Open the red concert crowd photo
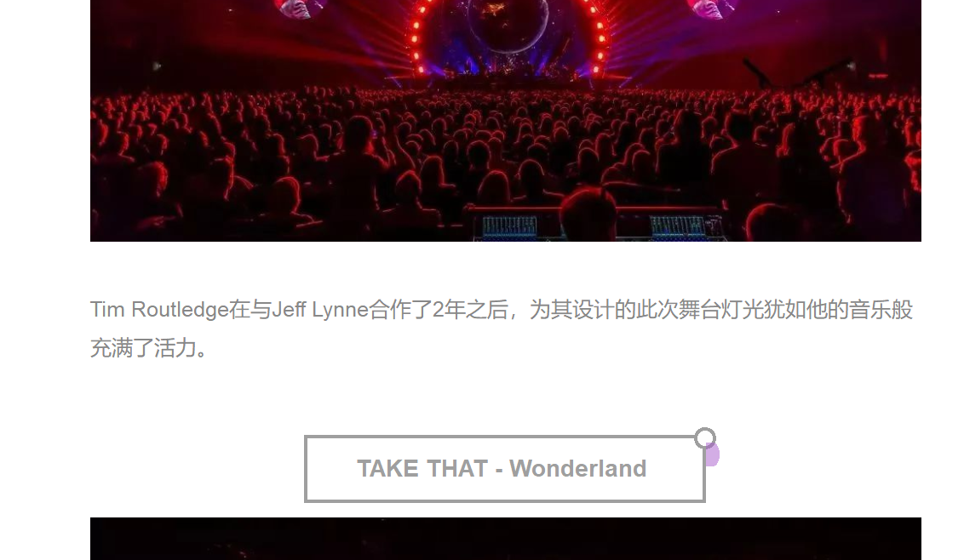Image resolution: width=964 pixels, height=560 pixels. tap(505, 121)
